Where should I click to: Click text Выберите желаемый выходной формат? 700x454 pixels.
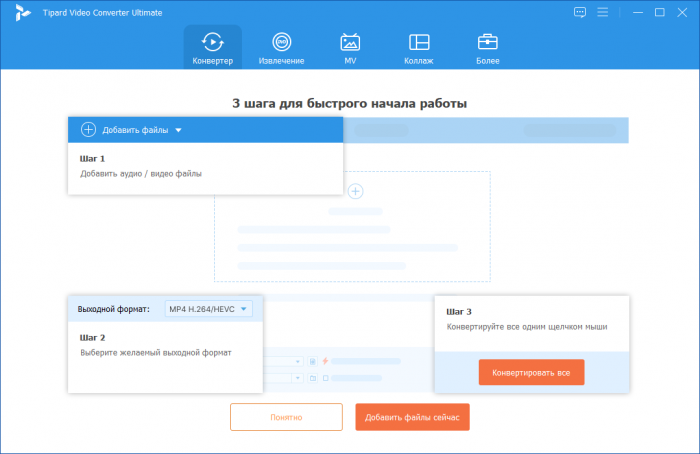pos(156,353)
